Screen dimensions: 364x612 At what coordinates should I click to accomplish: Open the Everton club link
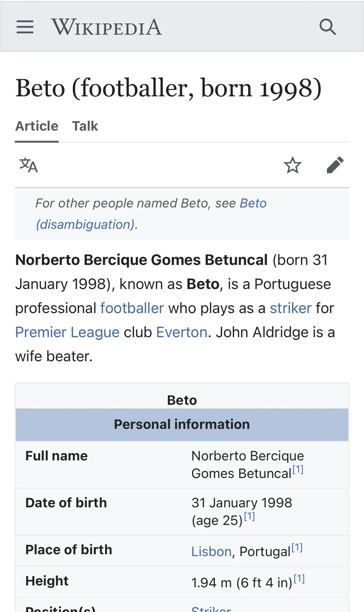tap(182, 332)
